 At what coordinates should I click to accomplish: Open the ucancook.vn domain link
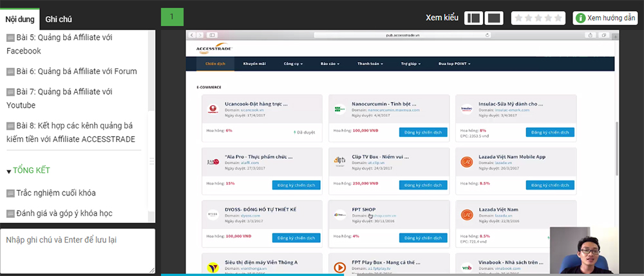[252, 110]
